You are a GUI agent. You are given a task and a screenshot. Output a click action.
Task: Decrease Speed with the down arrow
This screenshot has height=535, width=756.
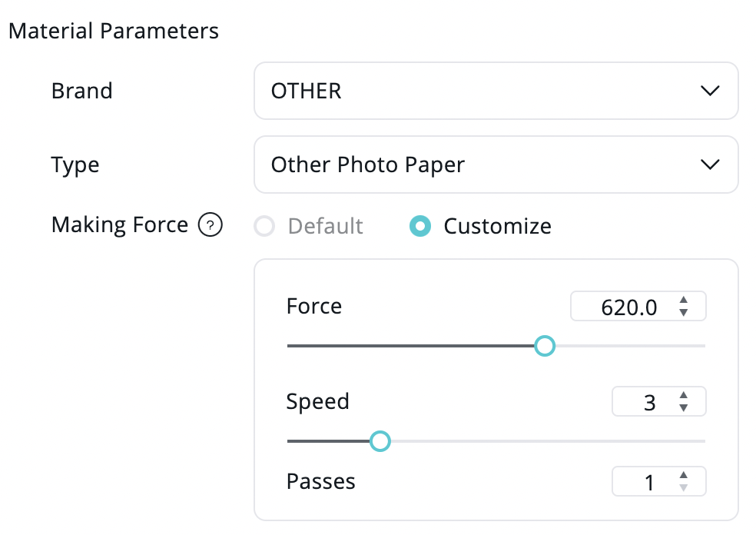684,408
